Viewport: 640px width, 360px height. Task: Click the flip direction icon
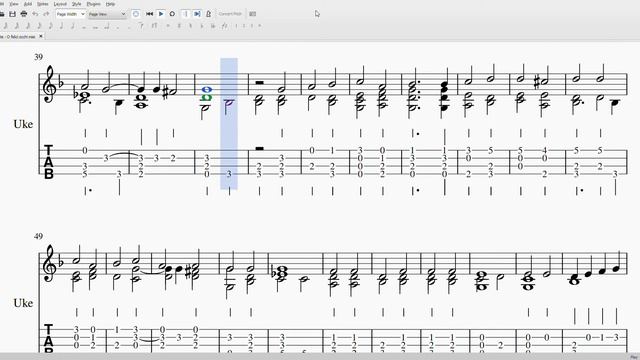point(224,26)
